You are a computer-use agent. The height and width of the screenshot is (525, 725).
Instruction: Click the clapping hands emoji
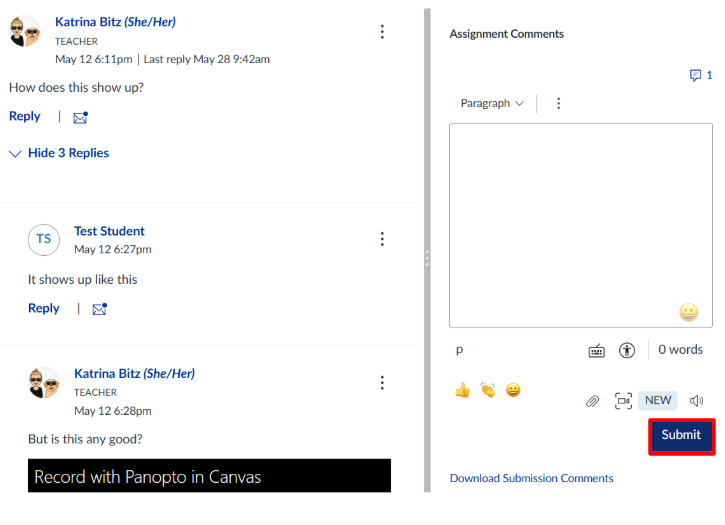(x=487, y=390)
